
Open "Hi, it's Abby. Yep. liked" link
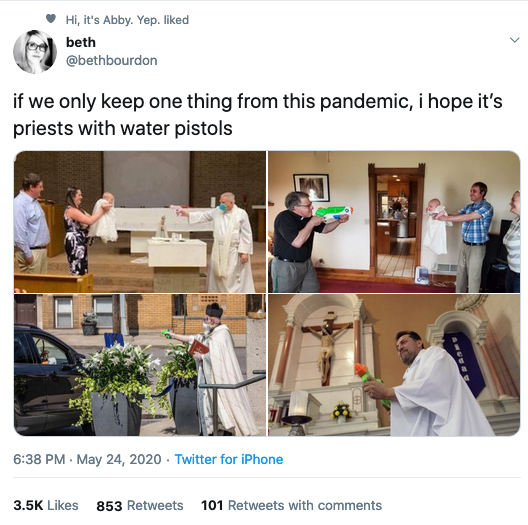(x=127, y=20)
